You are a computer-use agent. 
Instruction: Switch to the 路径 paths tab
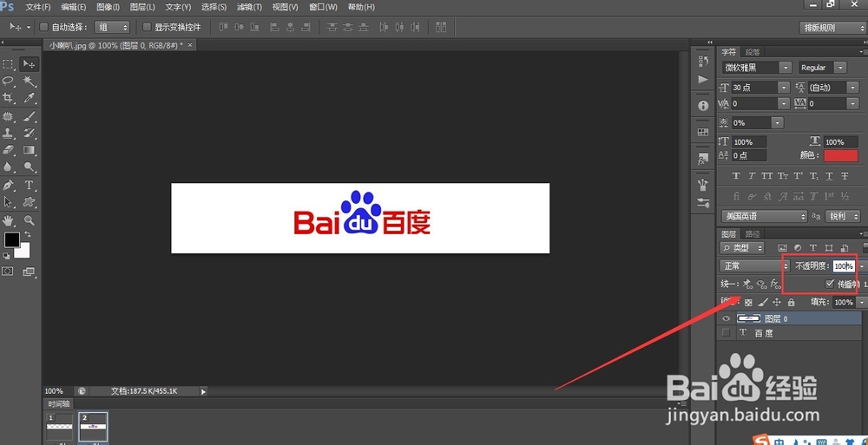[x=753, y=233]
